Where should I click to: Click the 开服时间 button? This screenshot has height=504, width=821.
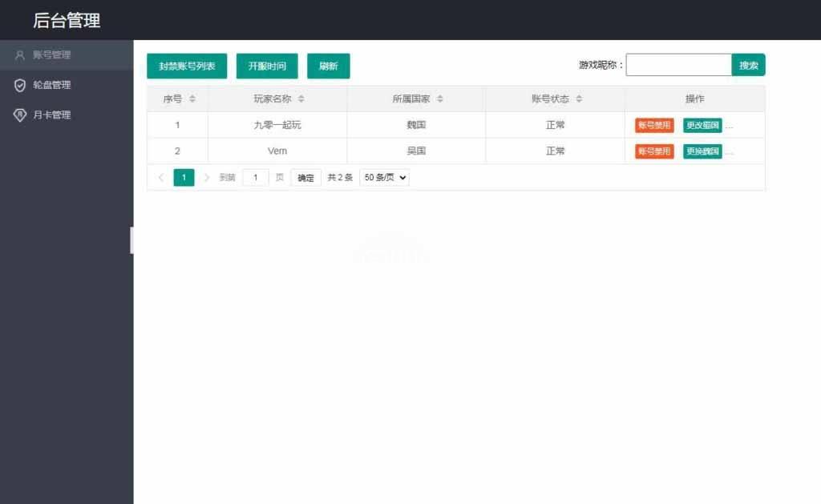pyautogui.click(x=267, y=66)
